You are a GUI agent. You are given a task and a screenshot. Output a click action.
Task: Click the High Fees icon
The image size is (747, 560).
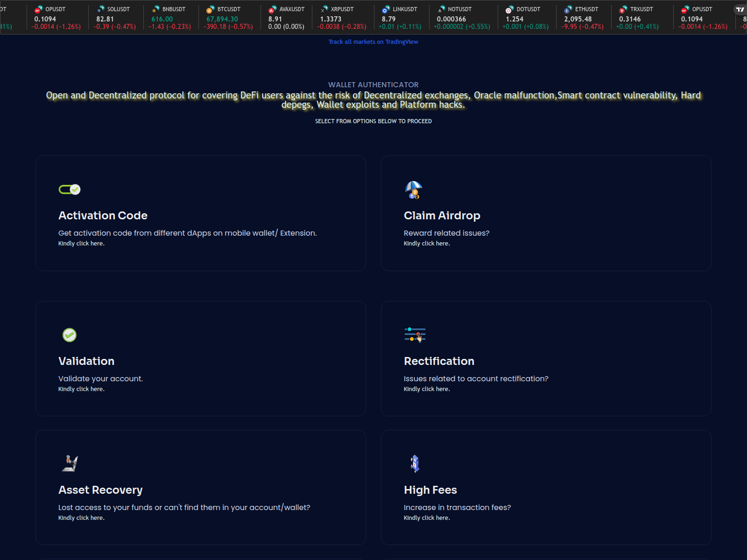coord(415,463)
